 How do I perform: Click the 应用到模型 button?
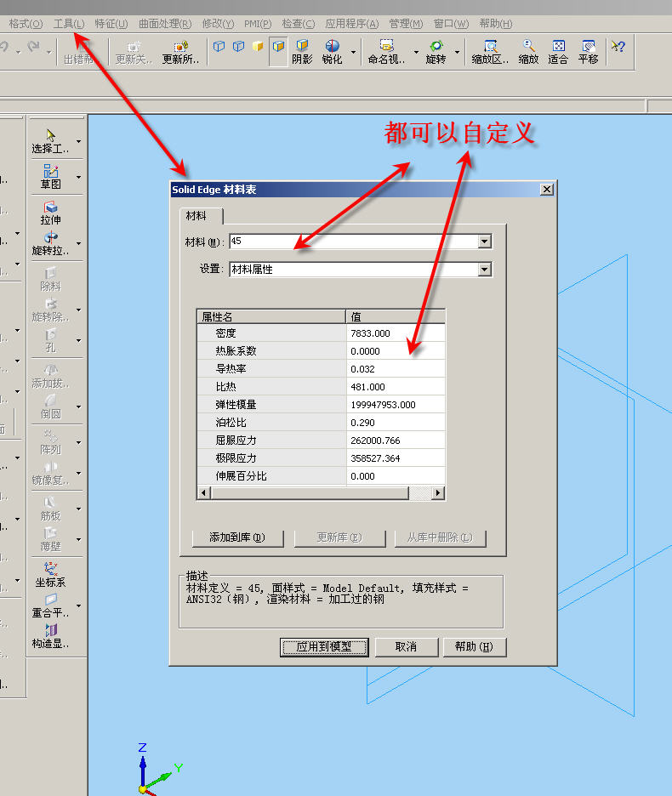324,646
